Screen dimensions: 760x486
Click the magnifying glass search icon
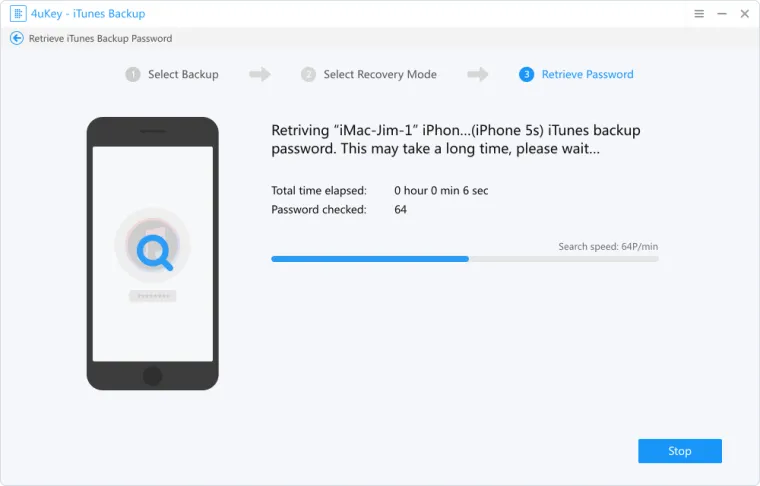tap(154, 252)
